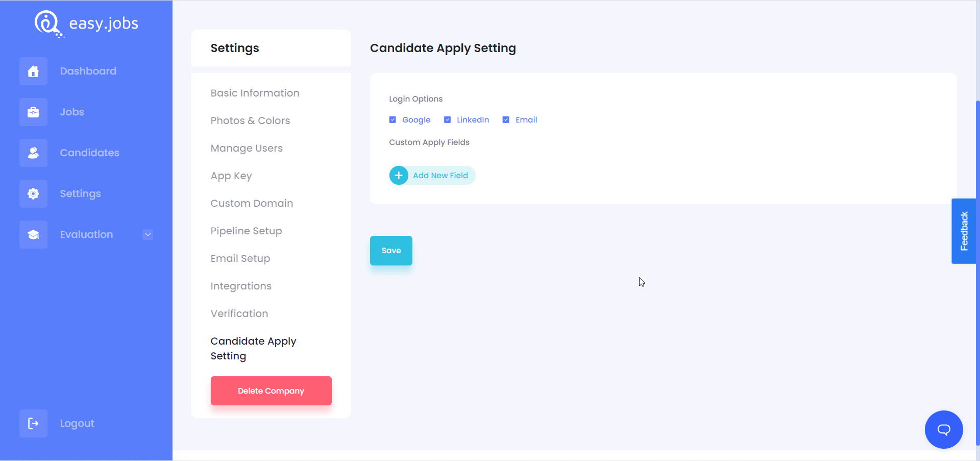The width and height of the screenshot is (980, 461).
Task: Open the Dashboard home icon
Action: coord(33,71)
